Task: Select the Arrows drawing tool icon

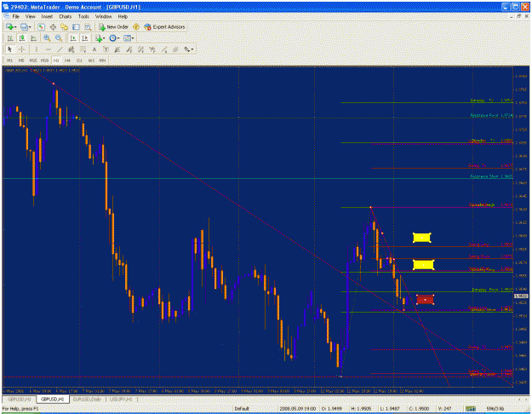Action: (x=186, y=49)
